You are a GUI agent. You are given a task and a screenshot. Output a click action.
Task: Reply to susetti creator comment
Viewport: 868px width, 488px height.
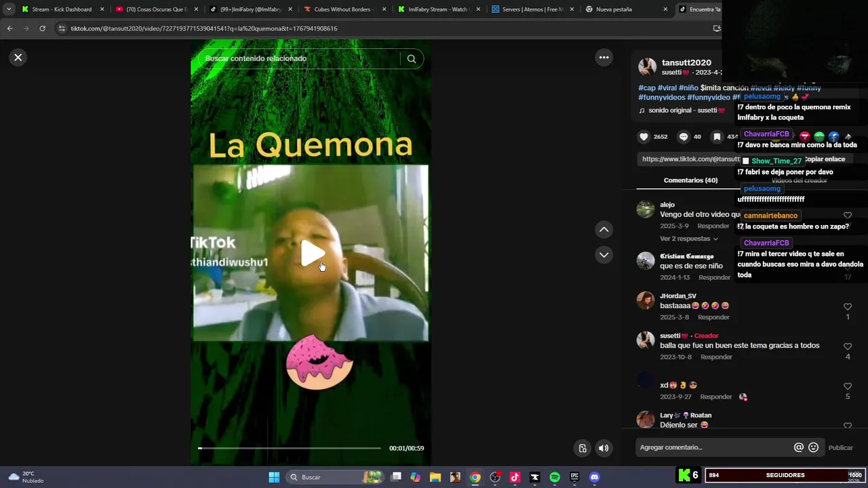coord(716,357)
